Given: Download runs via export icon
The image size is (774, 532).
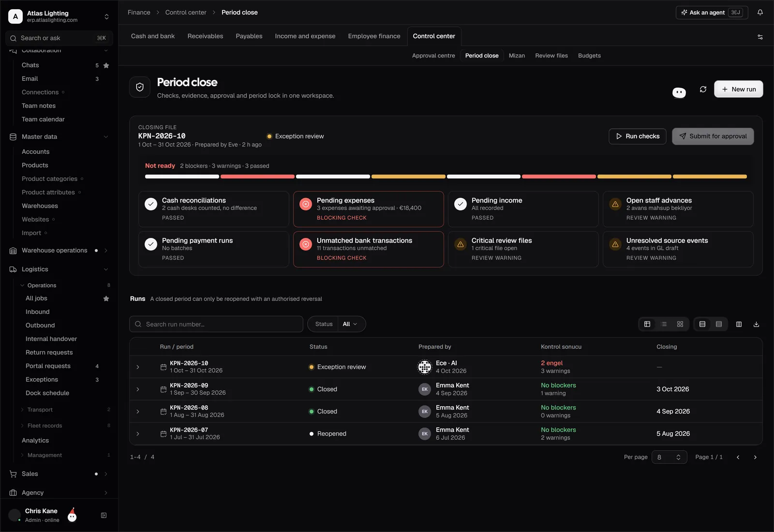Looking at the screenshot, I should tap(756, 324).
